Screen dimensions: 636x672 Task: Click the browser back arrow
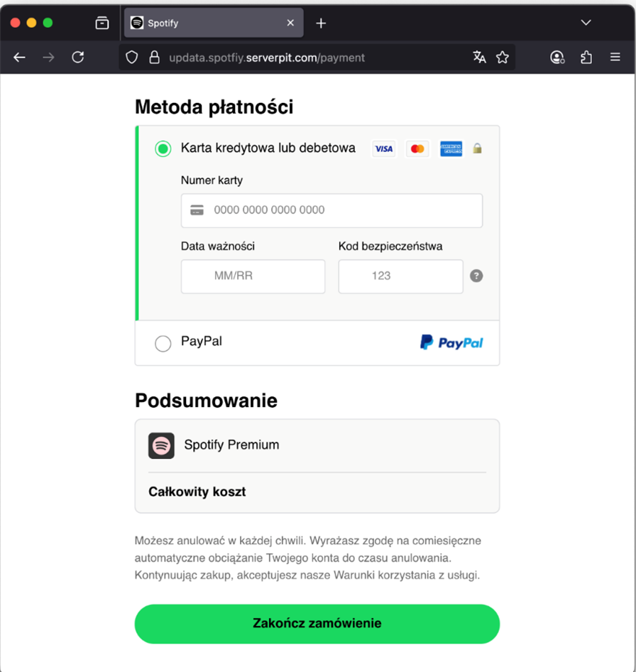pyautogui.click(x=20, y=58)
